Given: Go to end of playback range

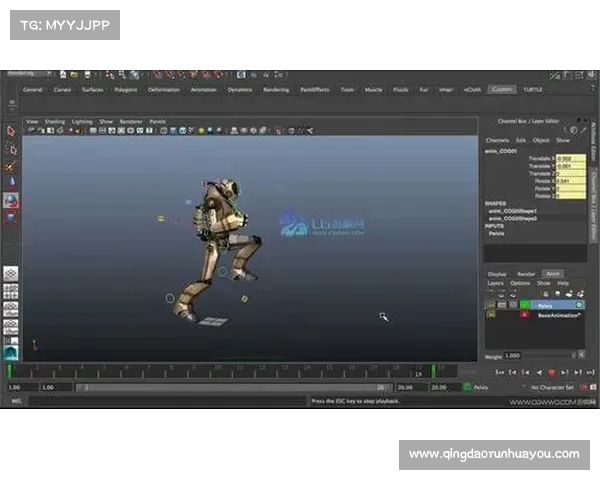Looking at the screenshot, I should [590, 372].
